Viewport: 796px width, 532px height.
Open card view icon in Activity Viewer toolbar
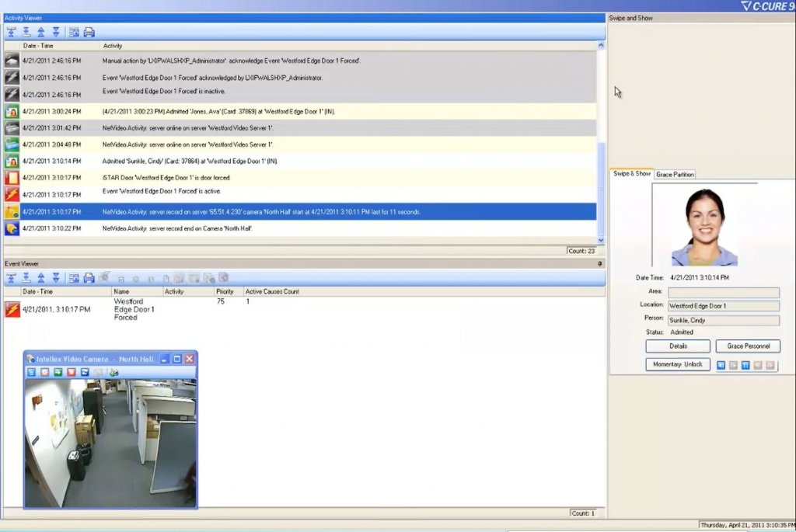74,32
